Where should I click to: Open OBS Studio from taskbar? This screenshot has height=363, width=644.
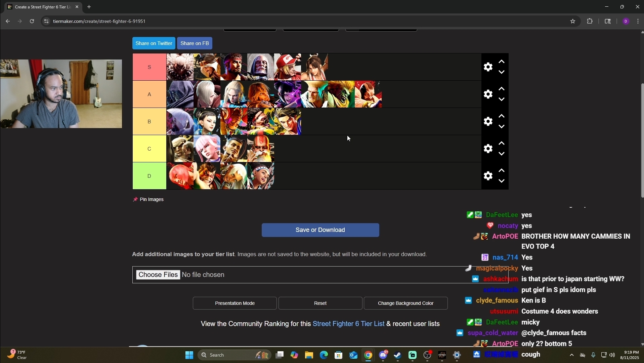(427, 355)
